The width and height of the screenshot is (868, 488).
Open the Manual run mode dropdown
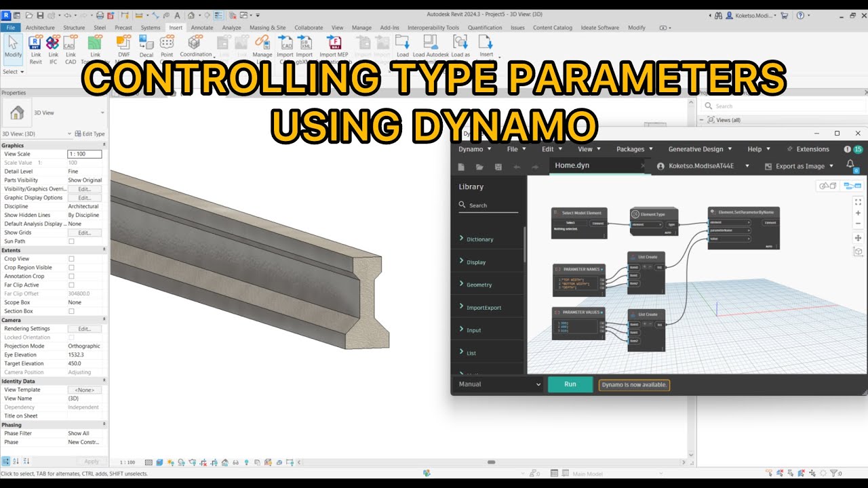[500, 384]
